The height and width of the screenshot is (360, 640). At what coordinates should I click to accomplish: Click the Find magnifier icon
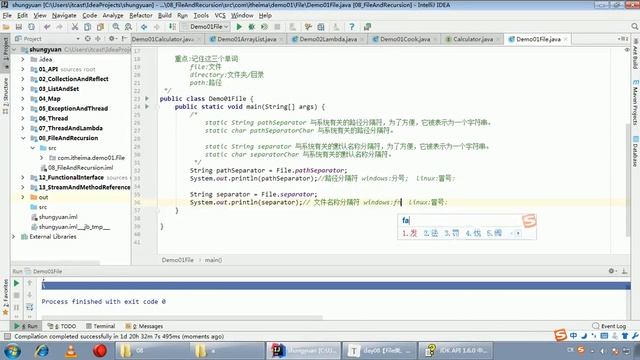(116, 27)
